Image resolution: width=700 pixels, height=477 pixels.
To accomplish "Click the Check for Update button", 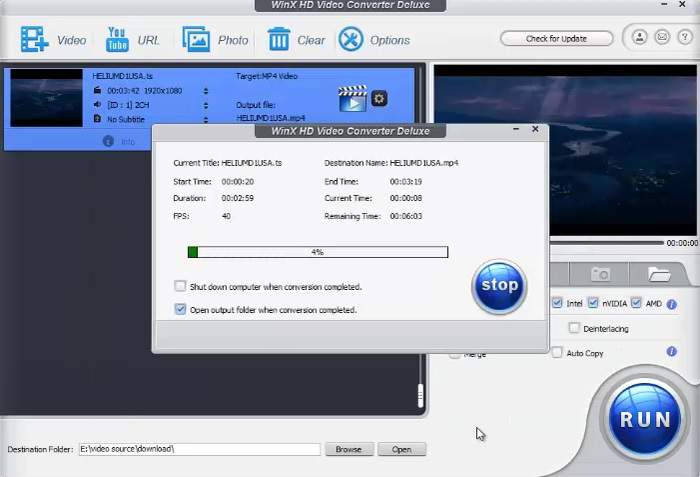I will (556, 39).
